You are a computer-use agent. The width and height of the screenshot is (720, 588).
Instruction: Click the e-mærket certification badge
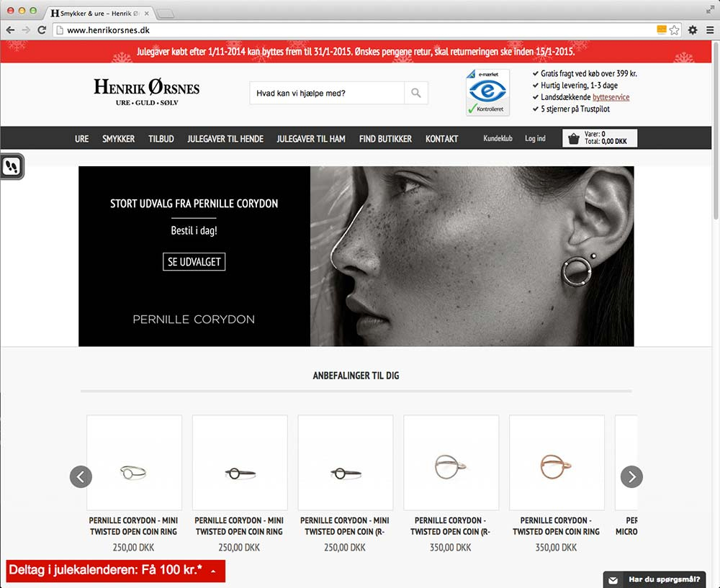(487, 92)
